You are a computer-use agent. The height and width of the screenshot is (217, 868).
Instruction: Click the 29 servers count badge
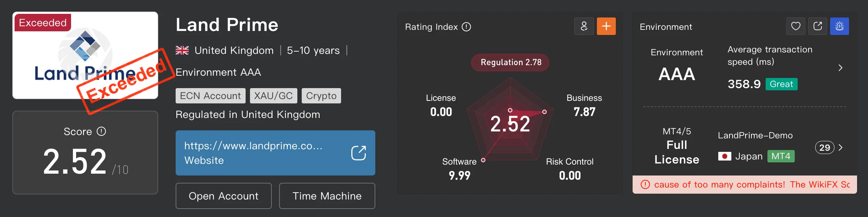[825, 147]
